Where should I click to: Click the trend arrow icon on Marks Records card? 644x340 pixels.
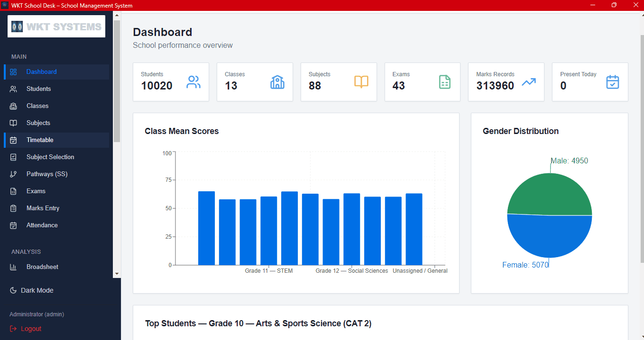tap(528, 82)
